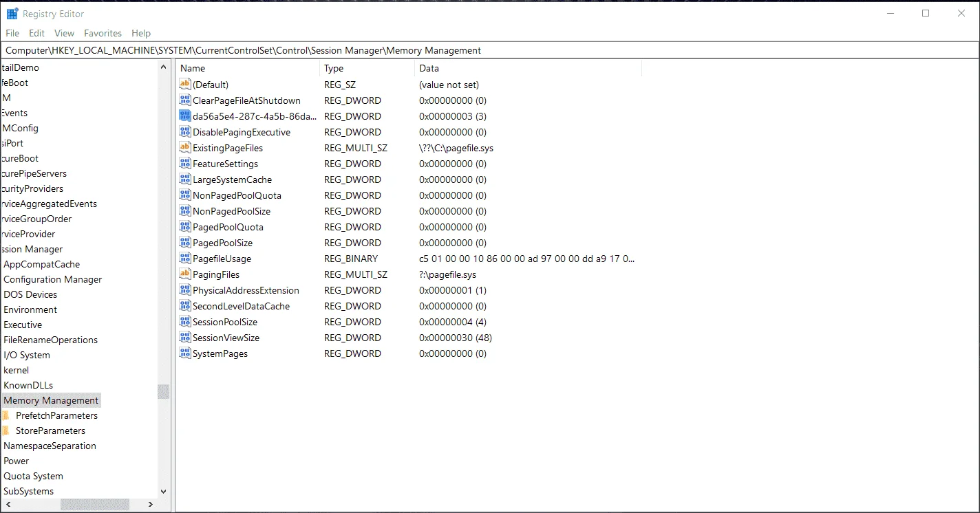The height and width of the screenshot is (513, 980).
Task: Open the Help menu
Action: 141,33
